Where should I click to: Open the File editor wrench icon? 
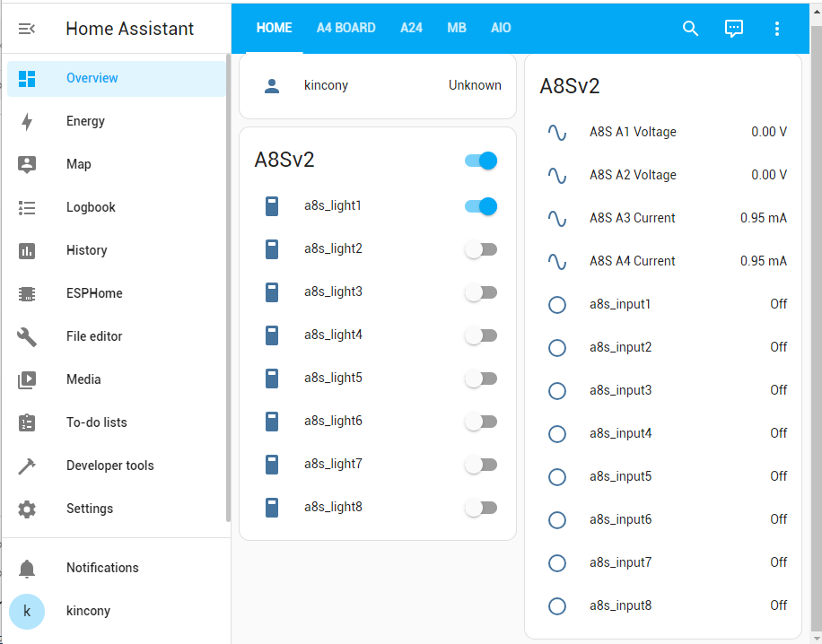27,336
